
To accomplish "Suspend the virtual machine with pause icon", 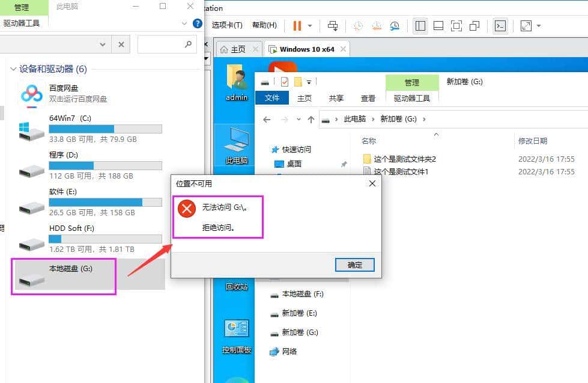I will click(297, 25).
